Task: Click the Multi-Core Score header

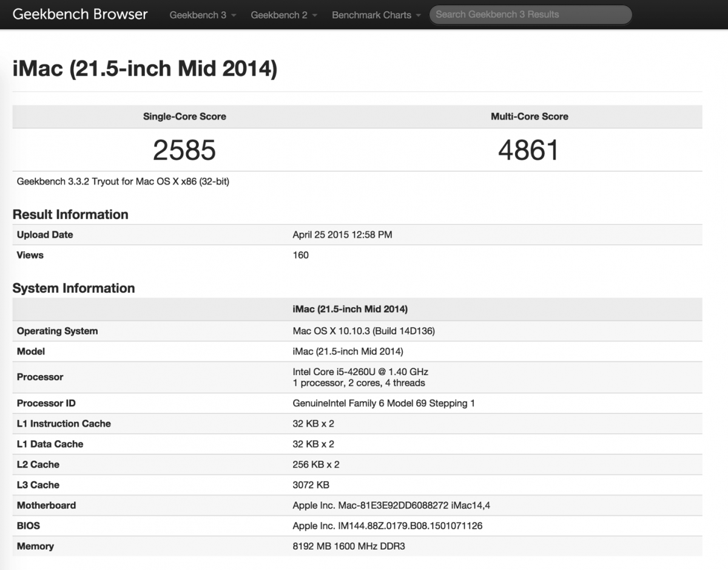Action: click(x=530, y=116)
